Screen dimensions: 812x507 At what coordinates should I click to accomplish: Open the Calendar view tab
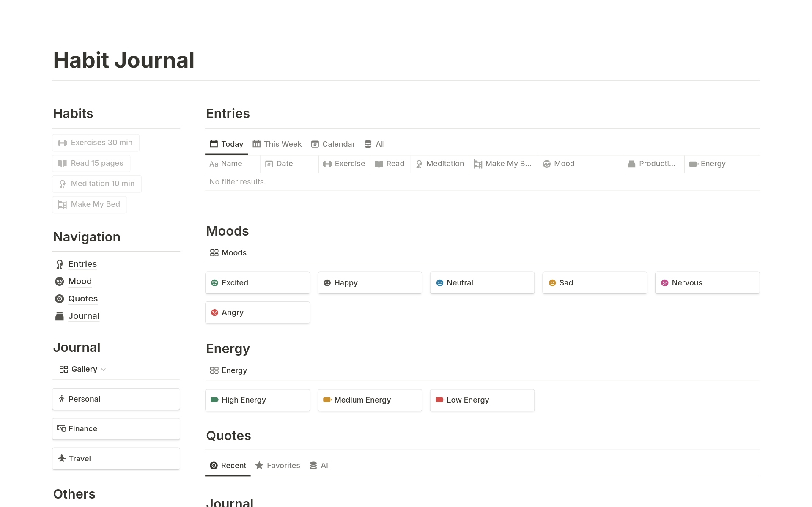(x=333, y=144)
